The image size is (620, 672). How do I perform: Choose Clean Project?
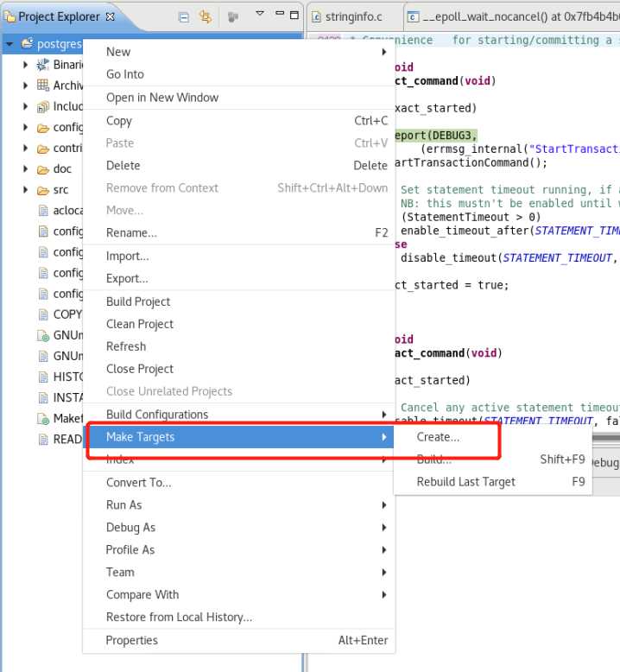click(238, 325)
